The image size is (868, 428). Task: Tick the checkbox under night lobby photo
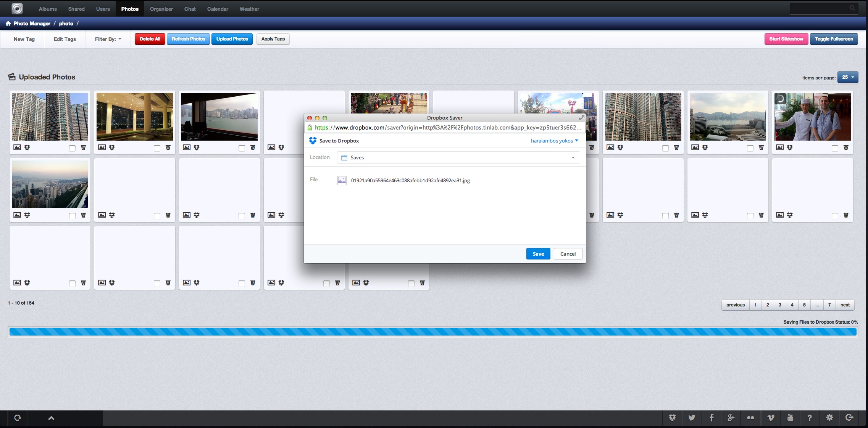pos(157,148)
